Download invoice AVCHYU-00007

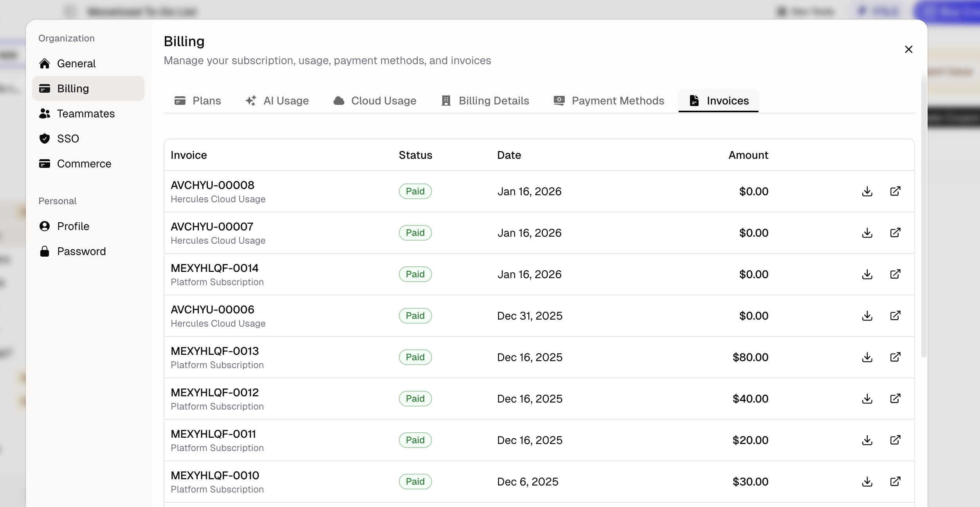tap(867, 233)
